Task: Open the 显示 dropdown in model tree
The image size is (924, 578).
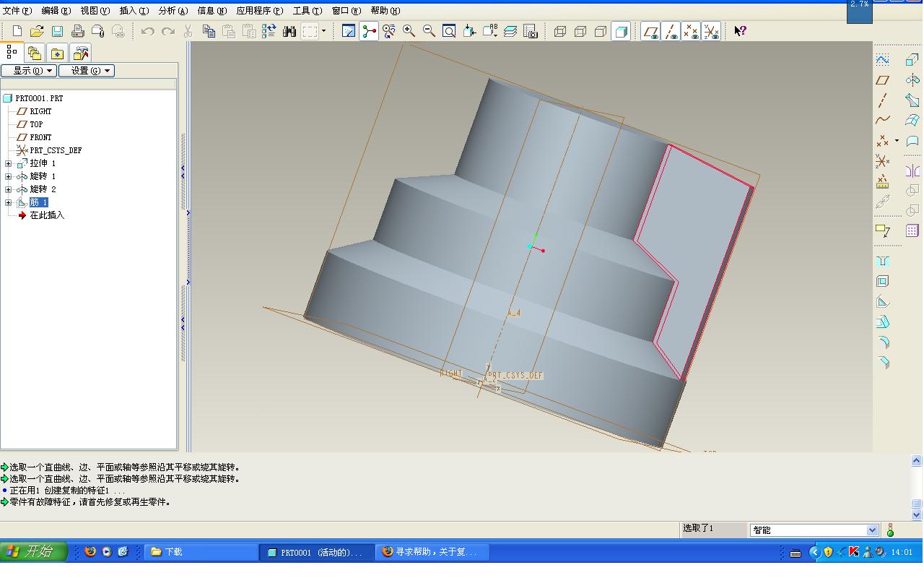Action: (29, 71)
